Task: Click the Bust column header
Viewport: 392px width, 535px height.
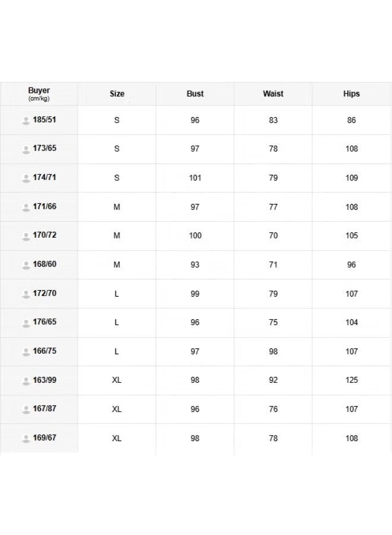Action: [195, 93]
